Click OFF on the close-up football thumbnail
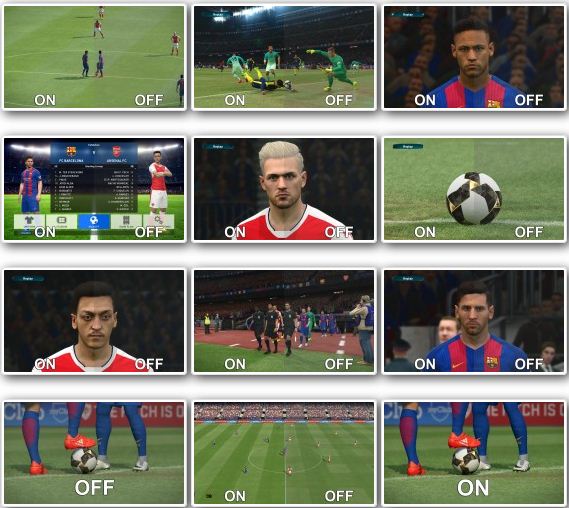Screen dimensions: 569x508 [529, 232]
